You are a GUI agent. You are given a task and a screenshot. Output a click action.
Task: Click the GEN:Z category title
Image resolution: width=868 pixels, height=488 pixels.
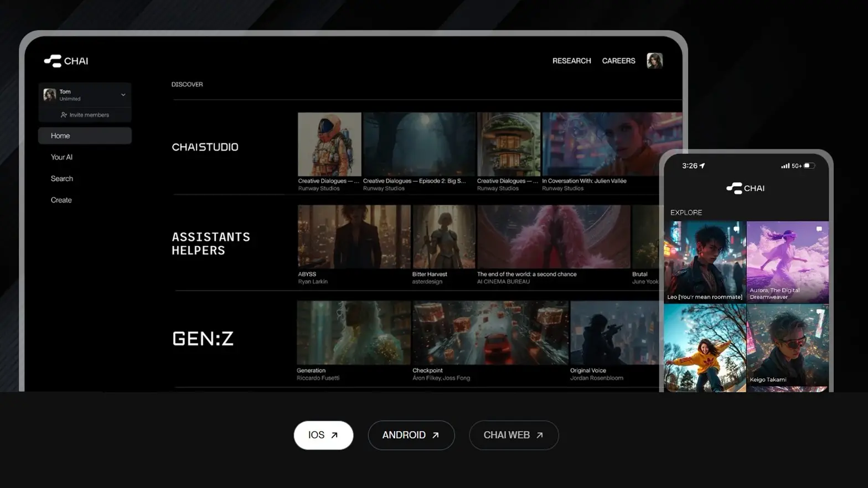point(203,339)
